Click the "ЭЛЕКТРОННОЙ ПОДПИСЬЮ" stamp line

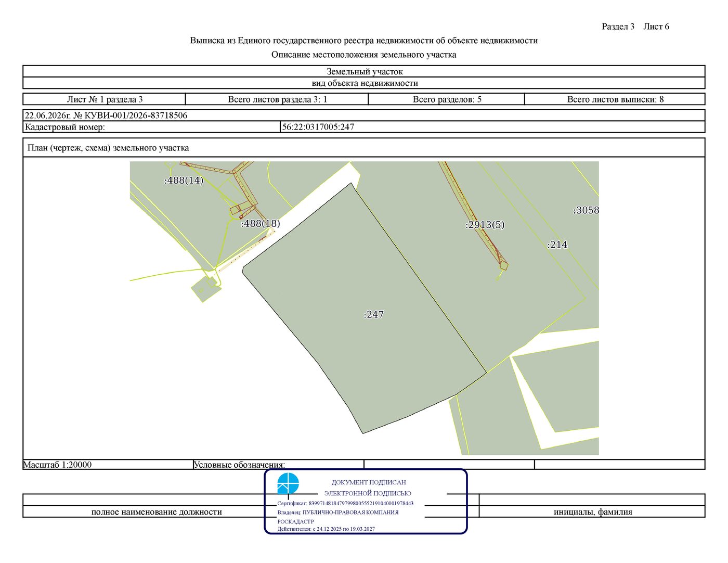pyautogui.click(x=368, y=493)
